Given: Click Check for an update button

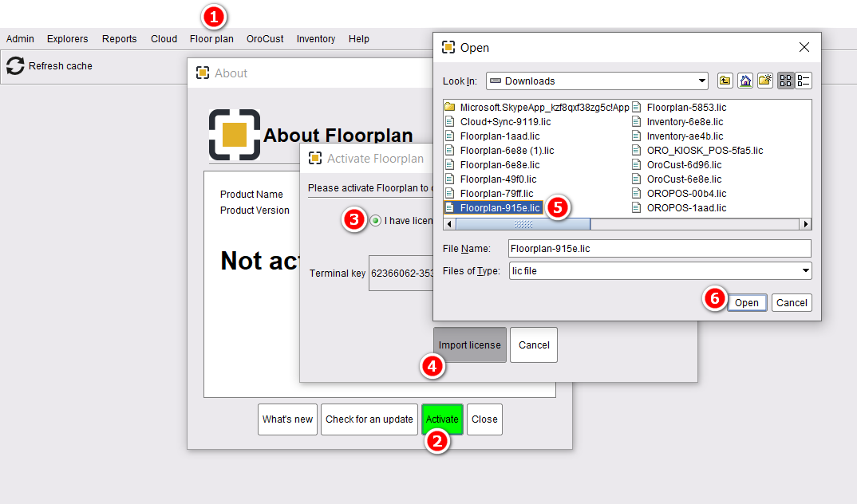Looking at the screenshot, I should click(x=369, y=419).
